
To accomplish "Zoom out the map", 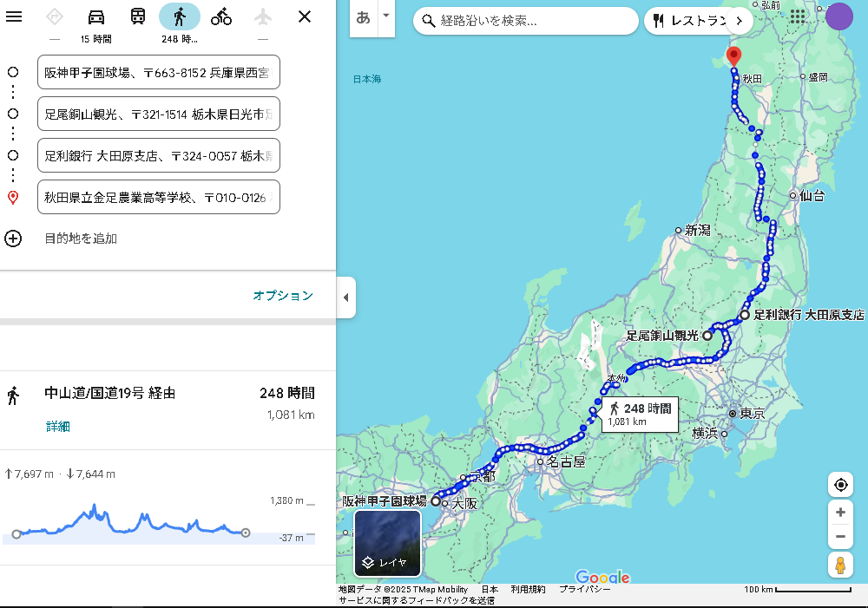I will point(840,537).
